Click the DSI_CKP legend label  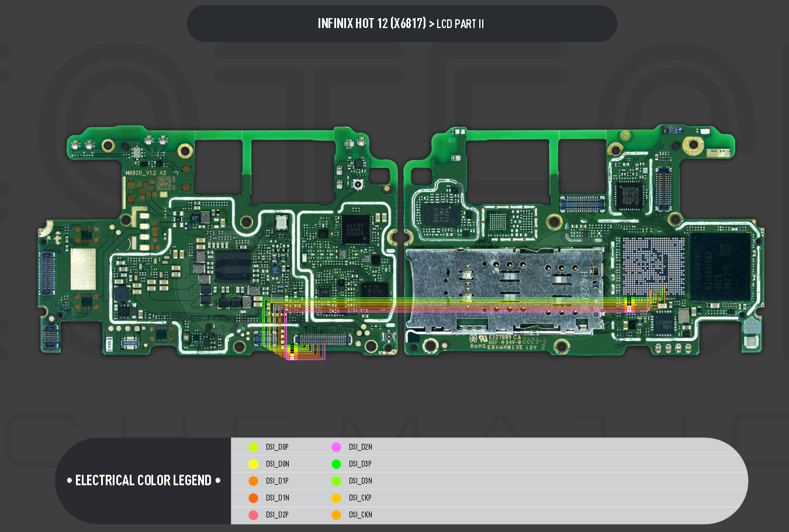point(360,498)
